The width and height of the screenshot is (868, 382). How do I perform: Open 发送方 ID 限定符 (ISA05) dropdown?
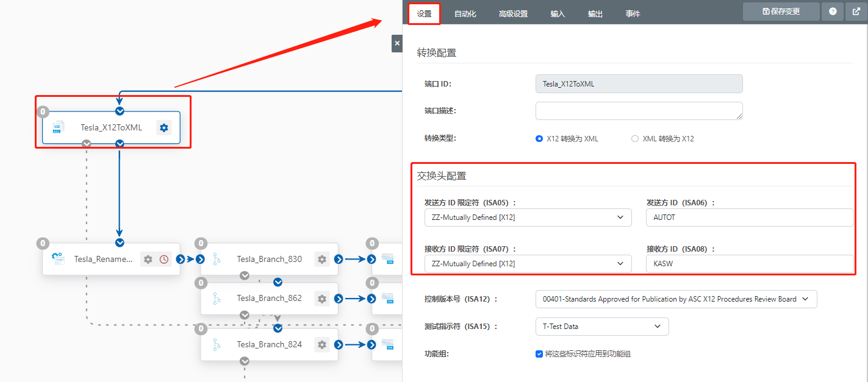coord(528,218)
